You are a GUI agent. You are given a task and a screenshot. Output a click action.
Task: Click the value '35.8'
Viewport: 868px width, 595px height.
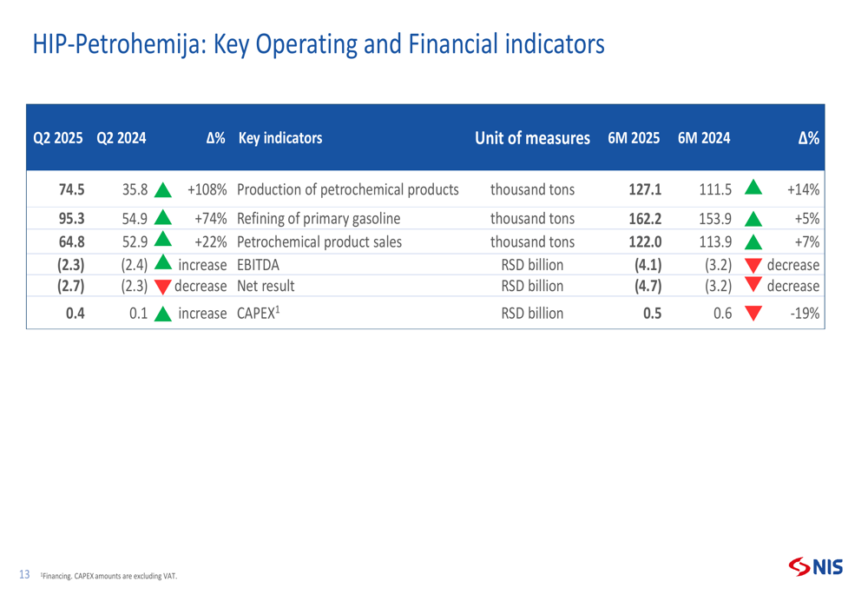(x=135, y=190)
